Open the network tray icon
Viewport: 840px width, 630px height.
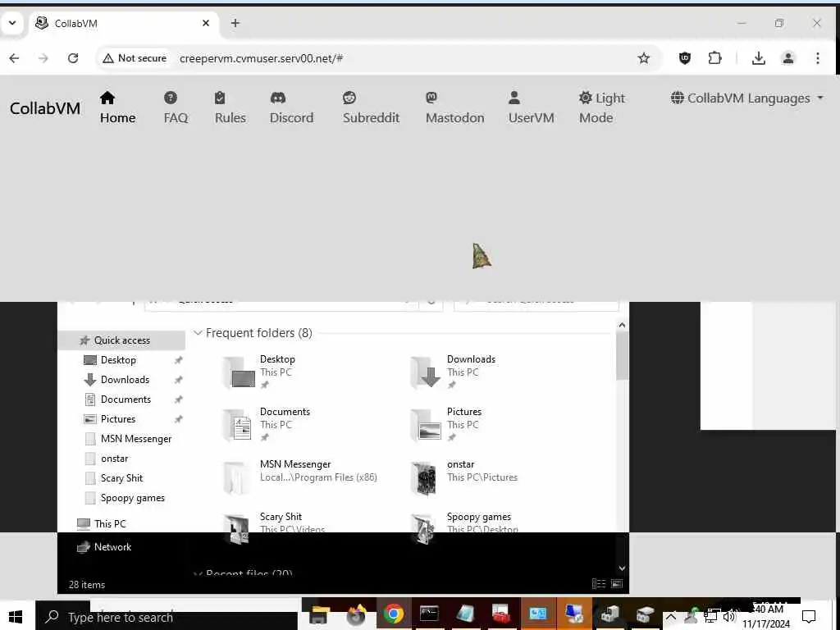coord(711,617)
